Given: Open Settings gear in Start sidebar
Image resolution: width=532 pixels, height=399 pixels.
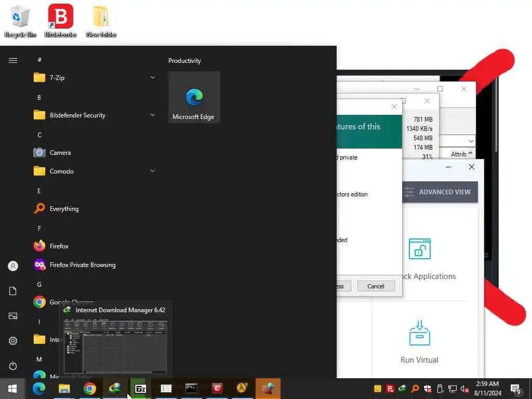Looking at the screenshot, I should click(13, 341).
